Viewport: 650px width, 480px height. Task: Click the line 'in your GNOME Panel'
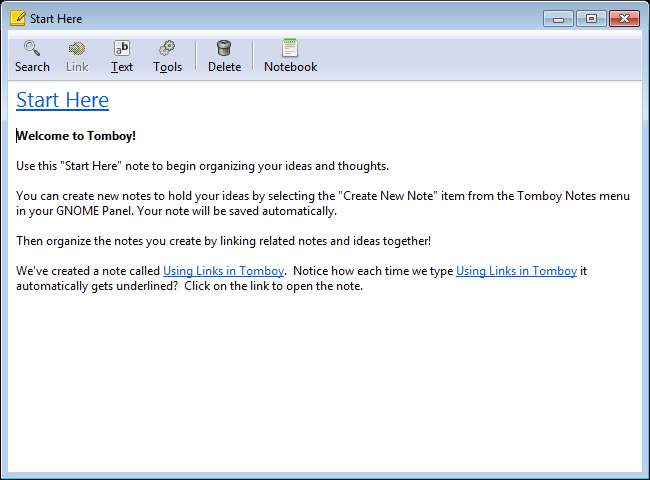pyautogui.click(x=176, y=211)
